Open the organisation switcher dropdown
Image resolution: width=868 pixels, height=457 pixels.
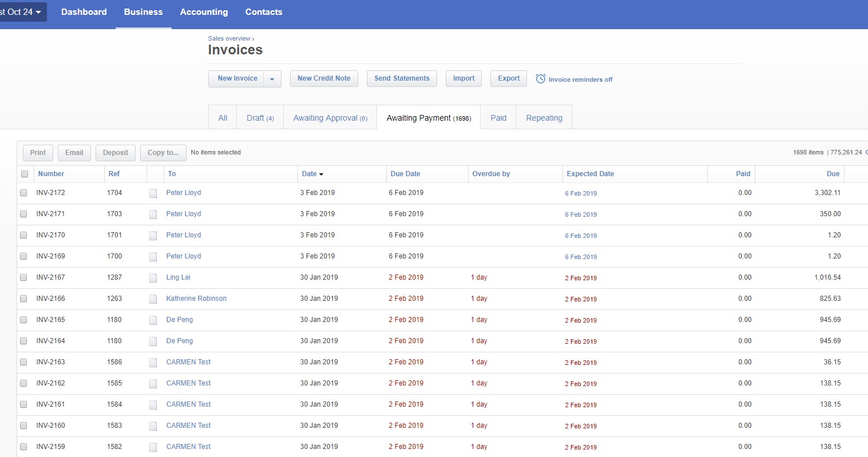23,12
